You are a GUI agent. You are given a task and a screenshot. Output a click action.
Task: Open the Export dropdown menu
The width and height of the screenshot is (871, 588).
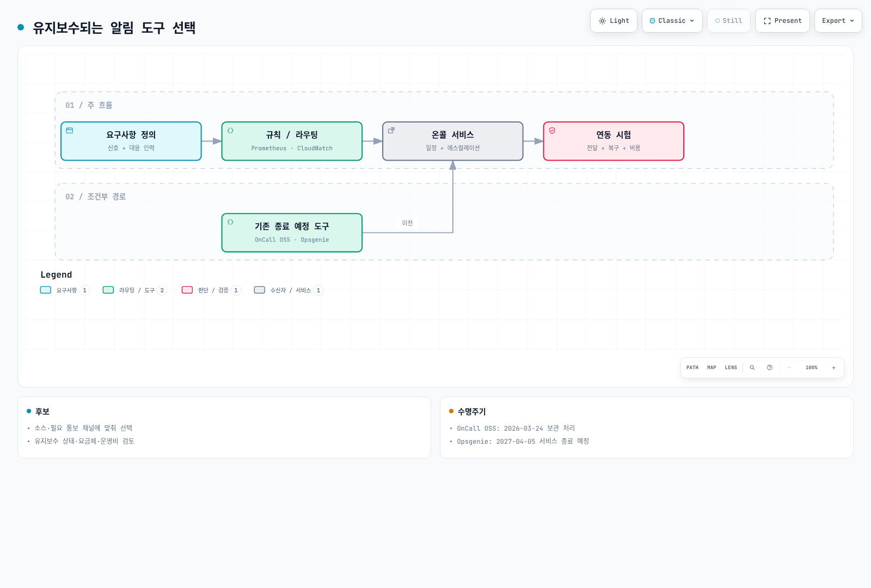838,21
